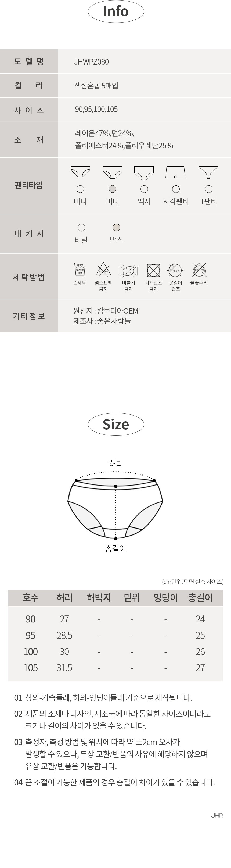Click the model name JHWPZ080
The height and width of the screenshot is (868, 231).
point(91,62)
